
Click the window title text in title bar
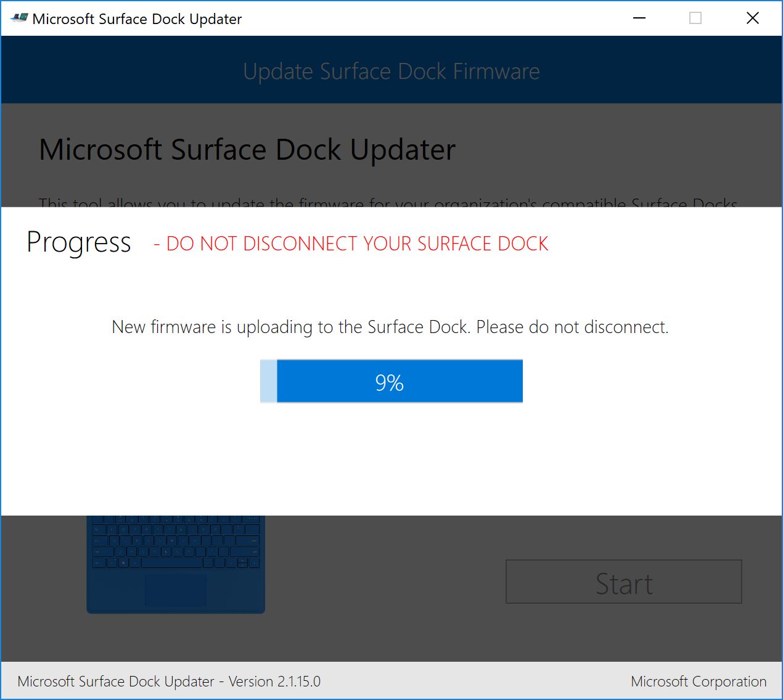(137, 19)
